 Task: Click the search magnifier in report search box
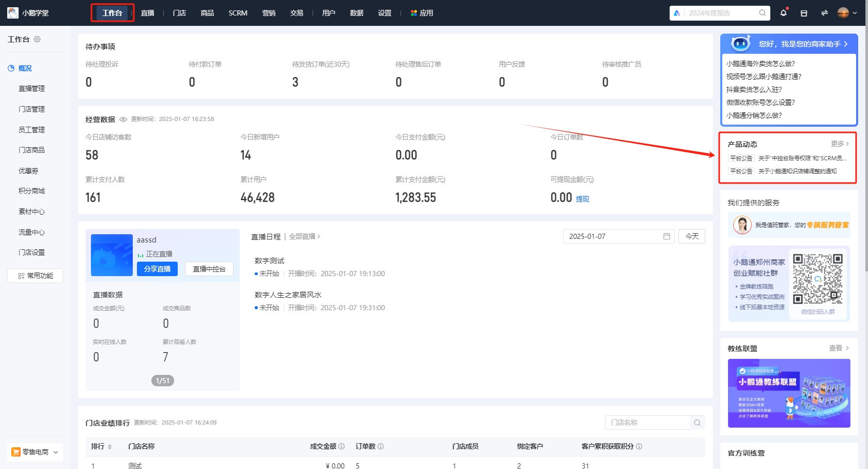pyautogui.click(x=762, y=13)
